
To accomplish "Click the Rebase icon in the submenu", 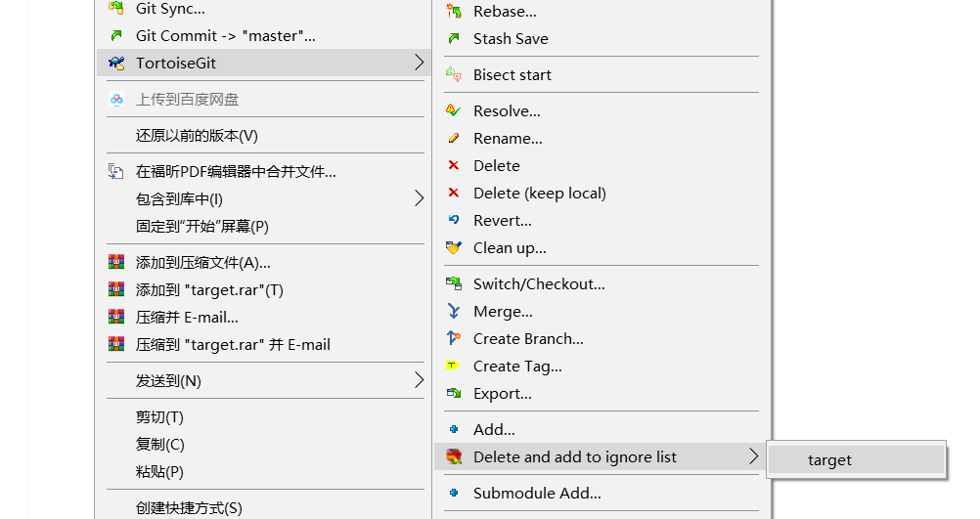I will point(453,12).
